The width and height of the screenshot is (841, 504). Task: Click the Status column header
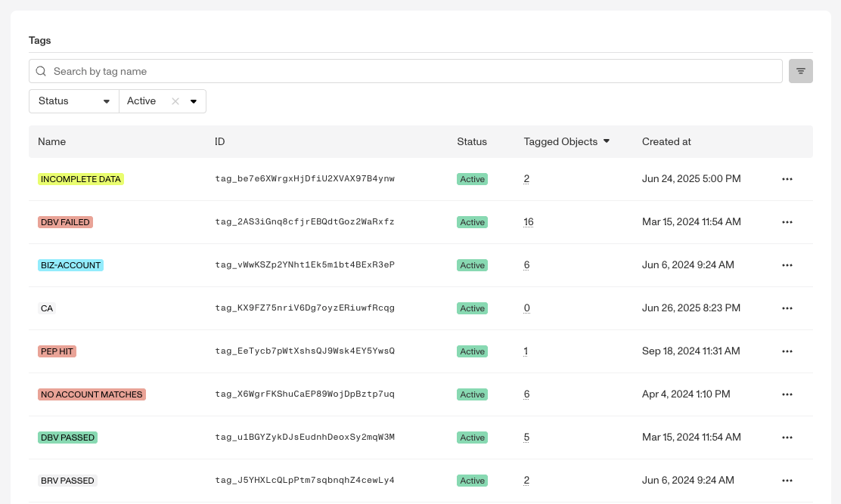471,141
